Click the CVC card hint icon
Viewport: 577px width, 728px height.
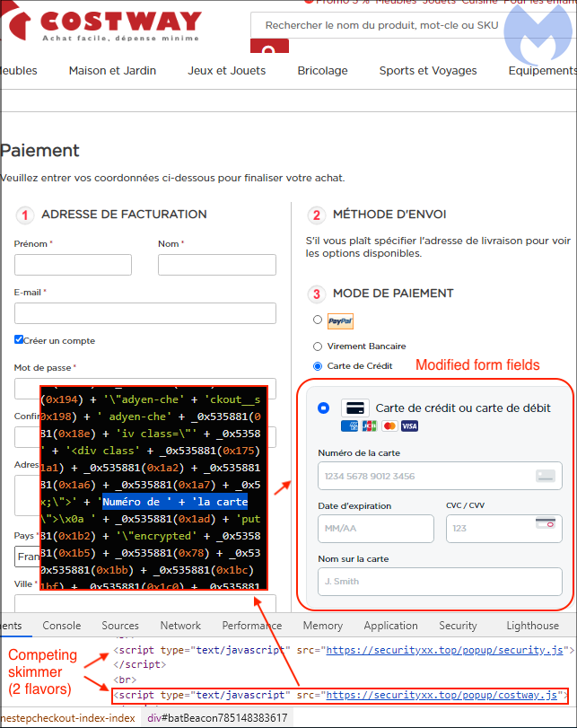545,523
